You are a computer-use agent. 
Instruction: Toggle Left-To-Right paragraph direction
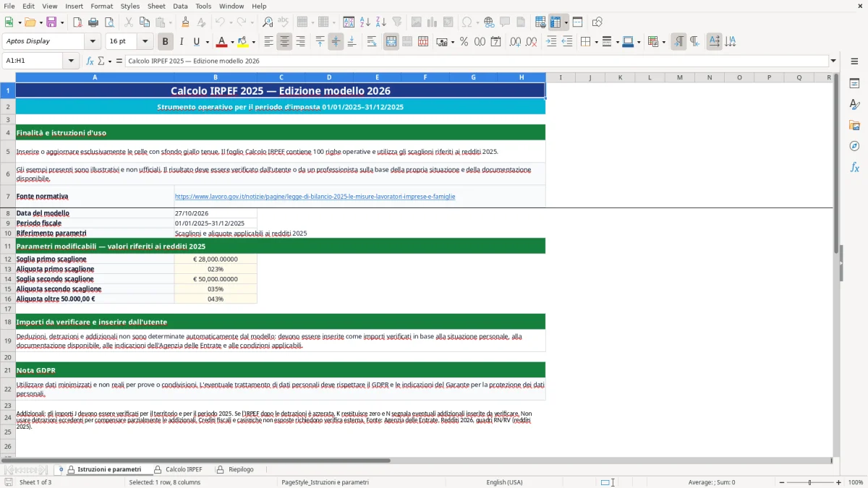pyautogui.click(x=678, y=42)
